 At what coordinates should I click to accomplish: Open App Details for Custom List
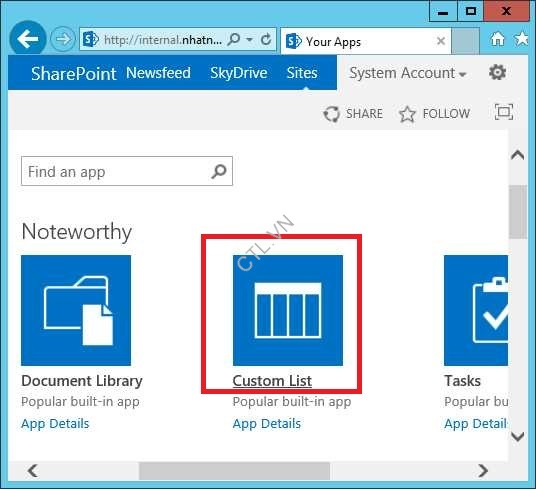267,423
